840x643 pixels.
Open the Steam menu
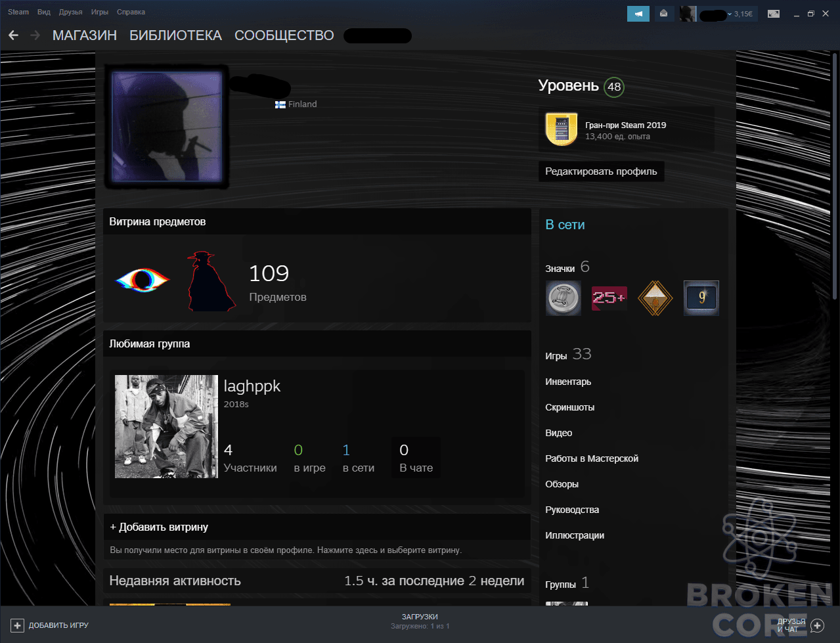point(18,12)
